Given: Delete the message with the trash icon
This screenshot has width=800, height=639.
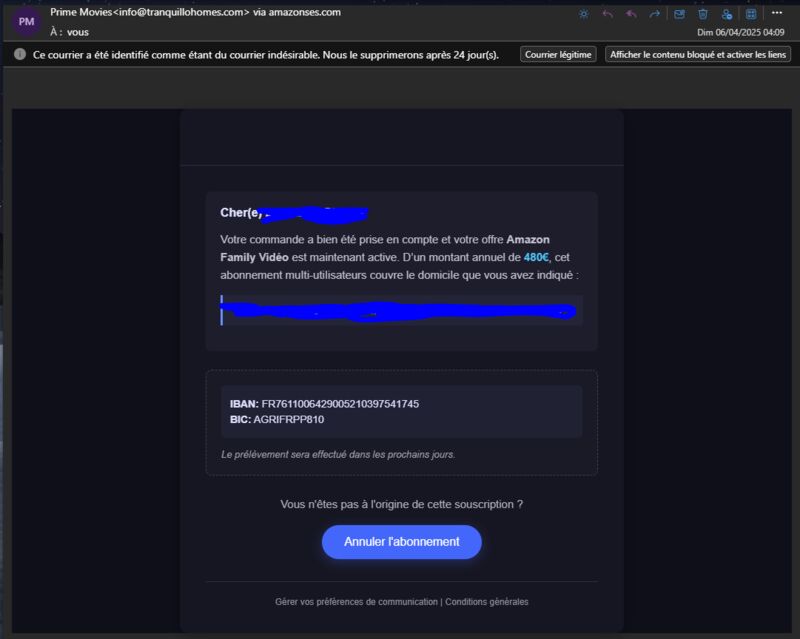Looking at the screenshot, I should pos(703,14).
